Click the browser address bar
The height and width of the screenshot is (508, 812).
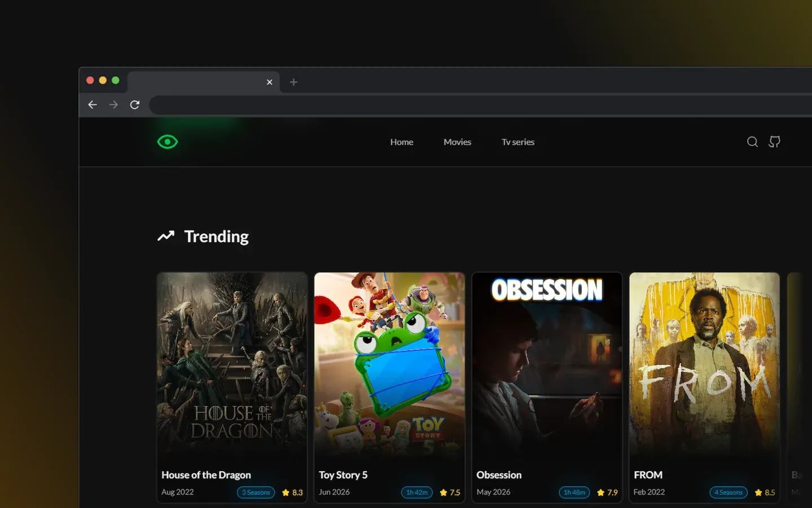click(480, 105)
